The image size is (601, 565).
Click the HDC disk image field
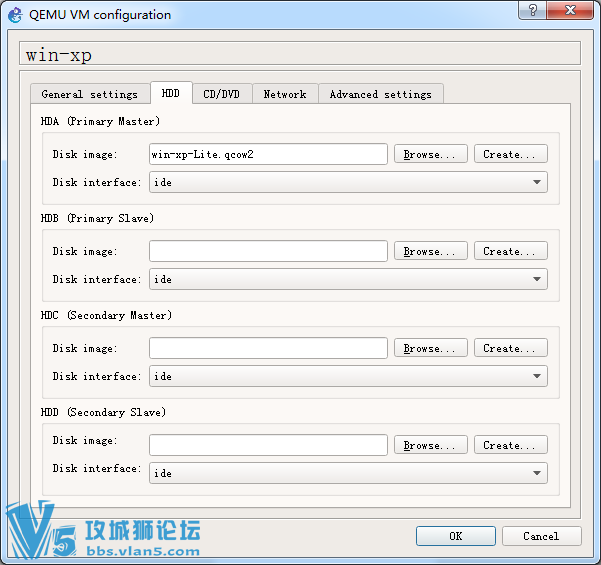[x=268, y=348]
